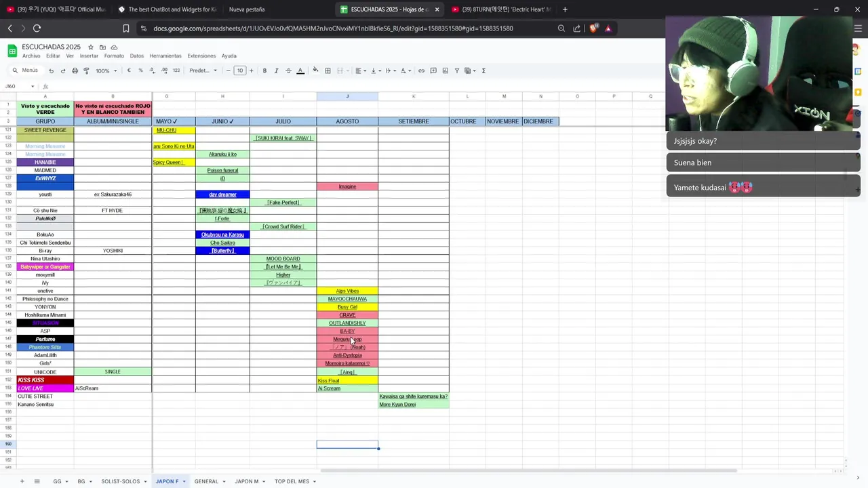Increase font size with plus
This screenshot has width=868, height=488.
coord(251,70)
